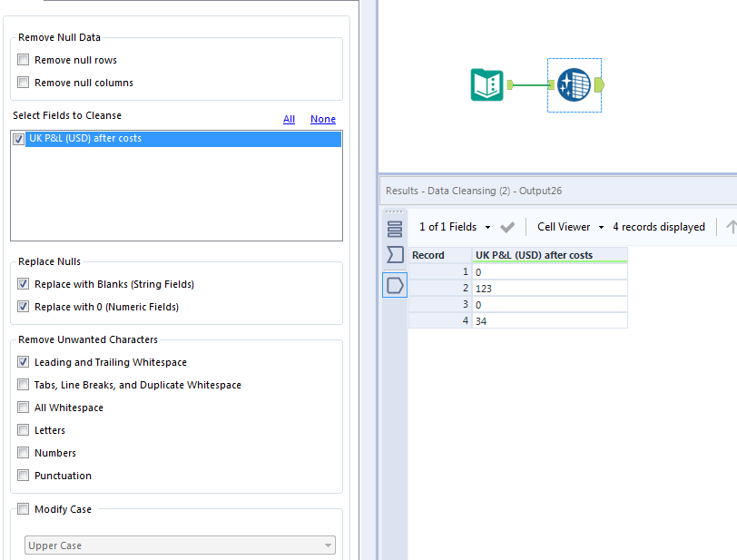The width and height of the screenshot is (737, 560).
Task: Select the Data Cleansing tool on the canvas
Action: (575, 84)
